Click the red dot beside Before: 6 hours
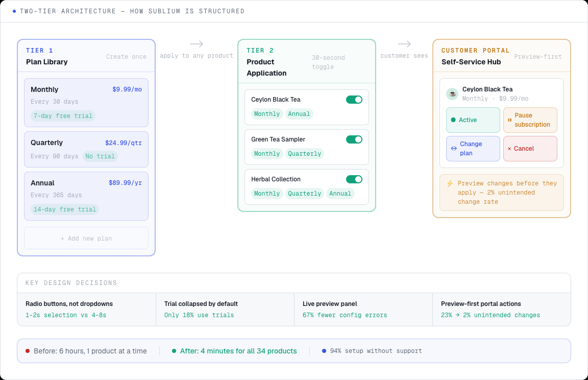This screenshot has height=380, width=588. tap(27, 351)
